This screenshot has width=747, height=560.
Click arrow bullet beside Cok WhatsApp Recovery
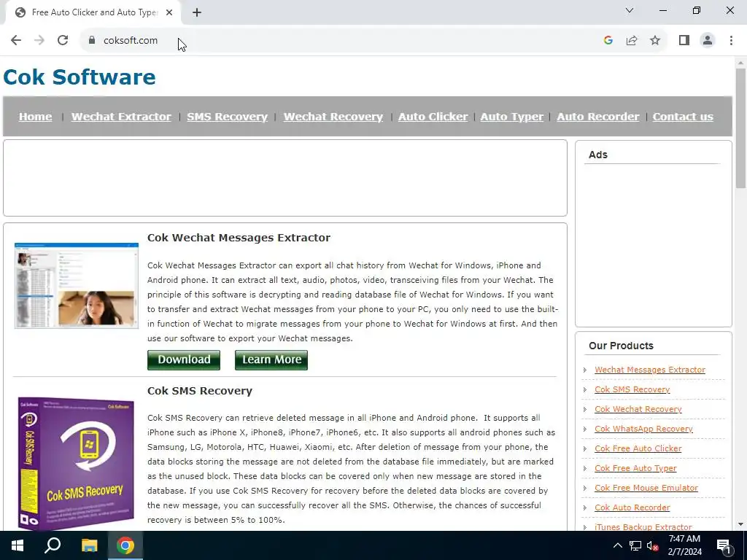pos(585,429)
